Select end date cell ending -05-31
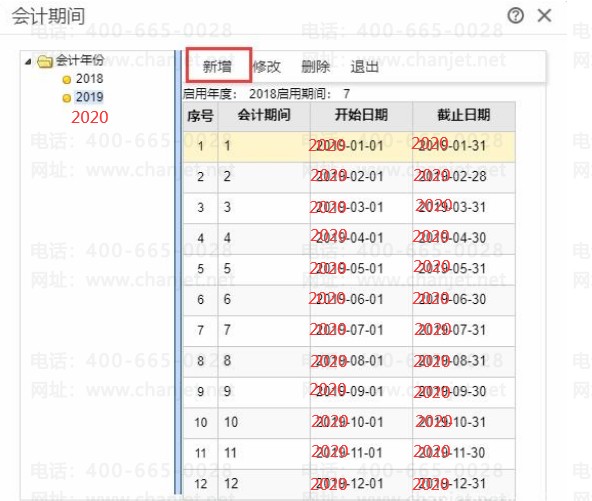The width and height of the screenshot is (592, 501). click(x=464, y=269)
